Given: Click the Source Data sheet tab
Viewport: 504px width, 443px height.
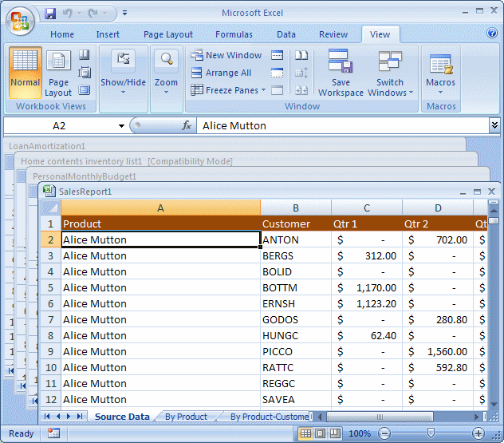Looking at the screenshot, I should [x=123, y=417].
